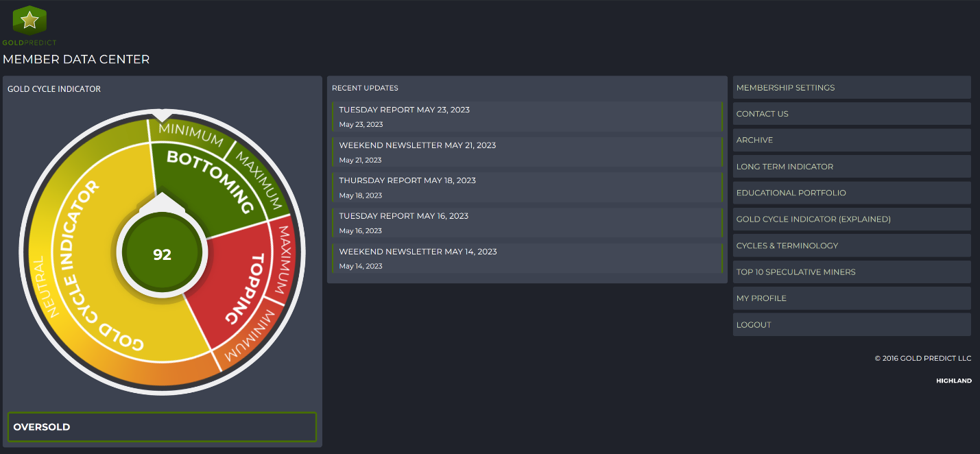Image resolution: width=980 pixels, height=454 pixels.
Task: Open Gold Cycle Indicator (Explained)
Action: pyautogui.click(x=813, y=219)
